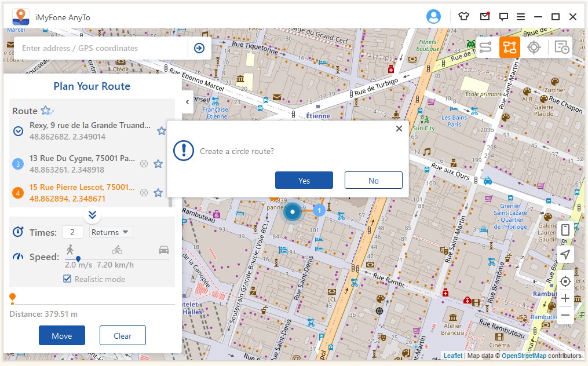
Task: Center map on current location
Action: click(x=565, y=281)
